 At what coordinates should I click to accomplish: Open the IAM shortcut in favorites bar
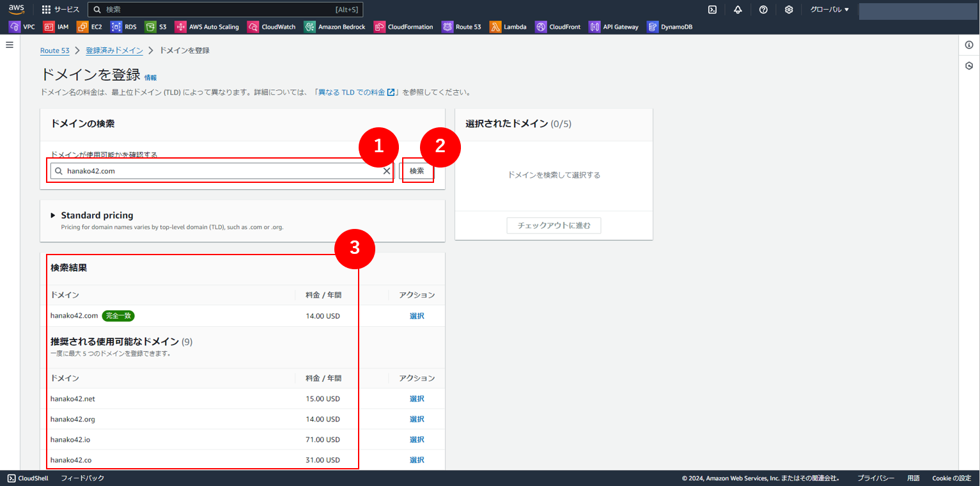56,27
